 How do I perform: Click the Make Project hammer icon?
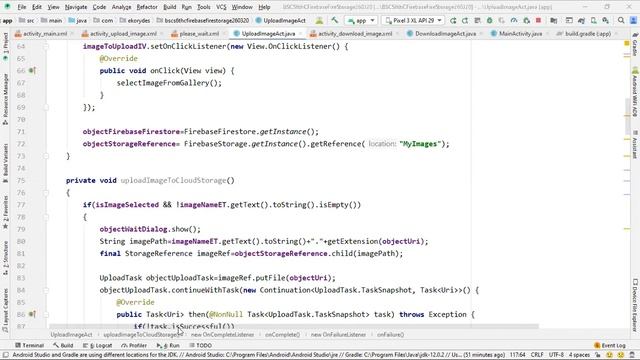click(x=334, y=20)
